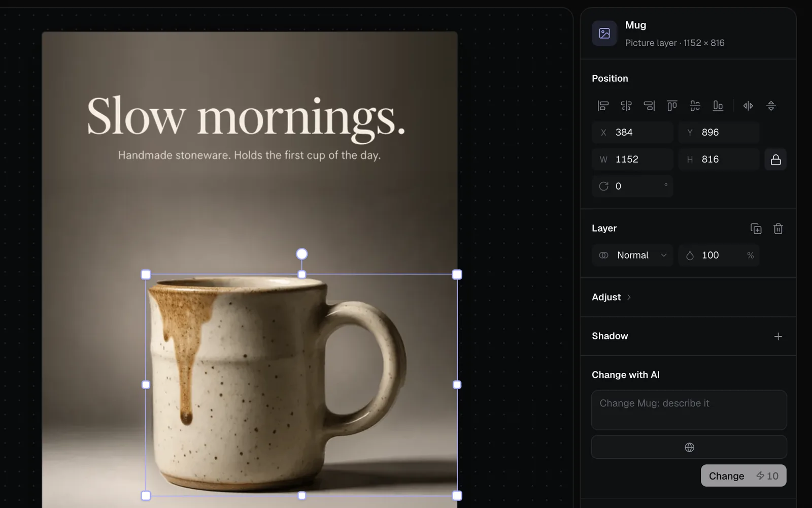The image size is (812, 508).
Task: Click top-left selection handle of mug
Action: point(146,275)
